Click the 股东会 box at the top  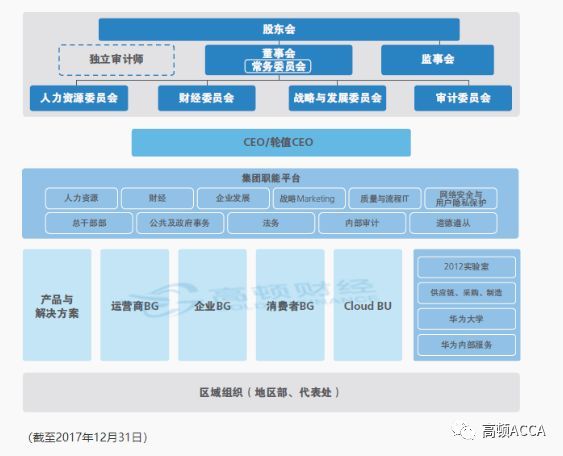tap(279, 29)
